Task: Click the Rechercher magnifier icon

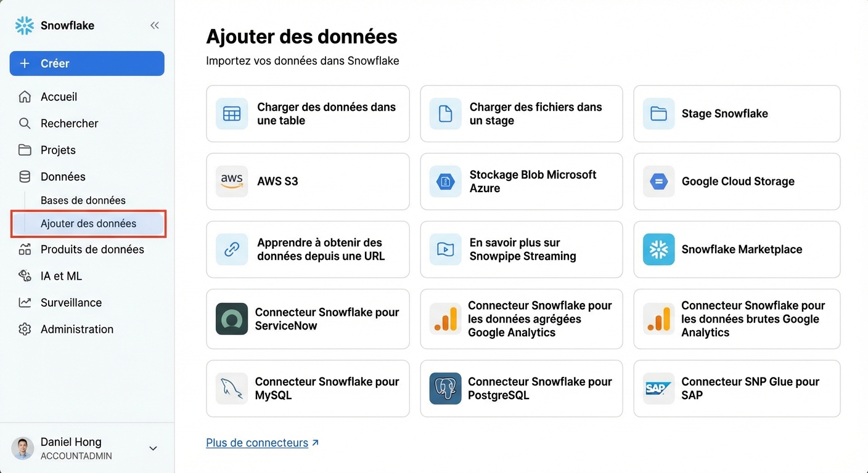Action: tap(25, 123)
